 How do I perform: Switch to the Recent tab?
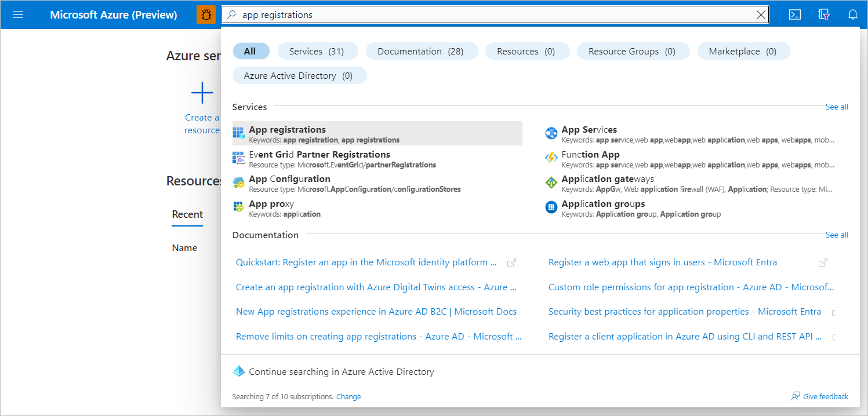(x=187, y=214)
